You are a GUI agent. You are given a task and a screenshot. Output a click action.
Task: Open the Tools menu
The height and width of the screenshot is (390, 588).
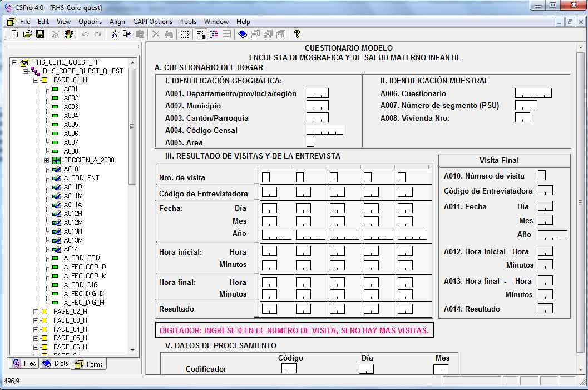[188, 22]
